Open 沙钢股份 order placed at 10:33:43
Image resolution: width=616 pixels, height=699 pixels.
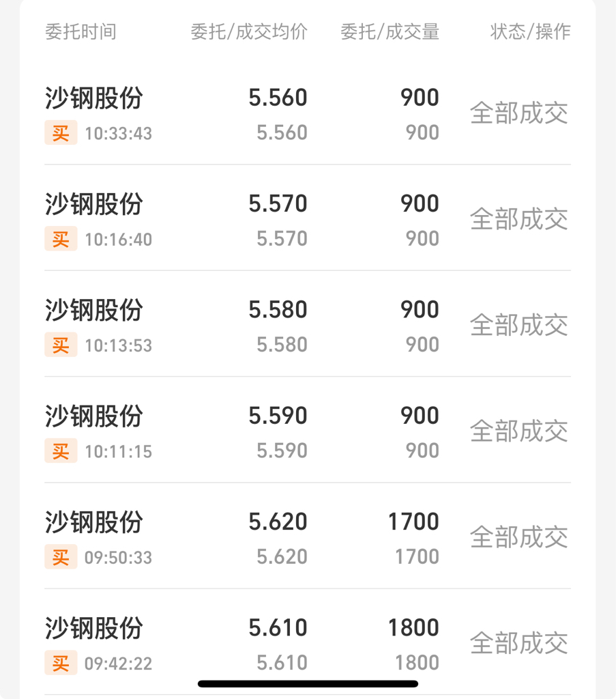(308, 114)
